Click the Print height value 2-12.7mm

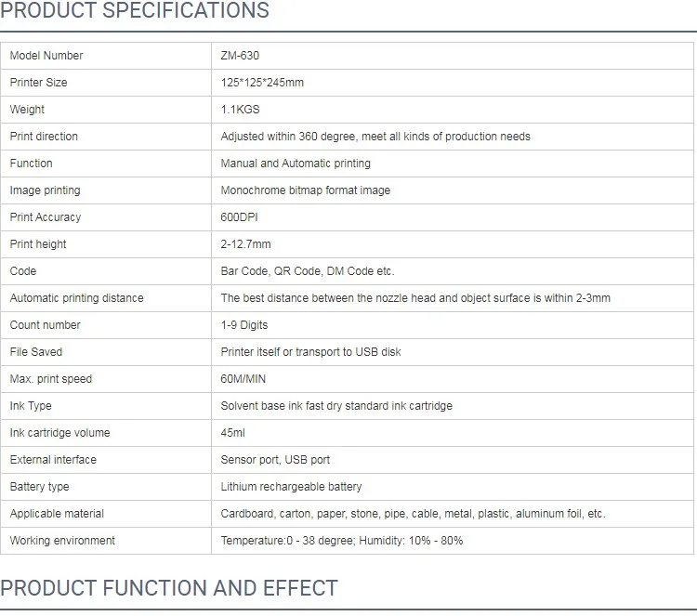tap(246, 244)
